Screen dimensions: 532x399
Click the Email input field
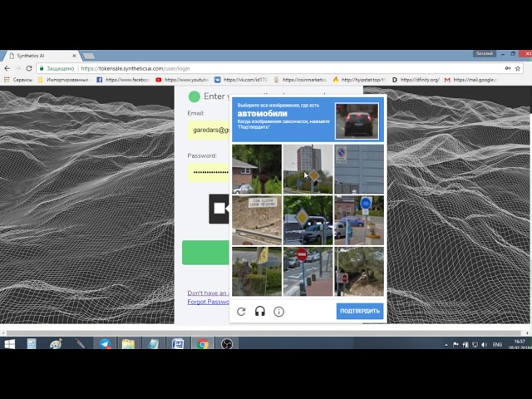point(209,131)
